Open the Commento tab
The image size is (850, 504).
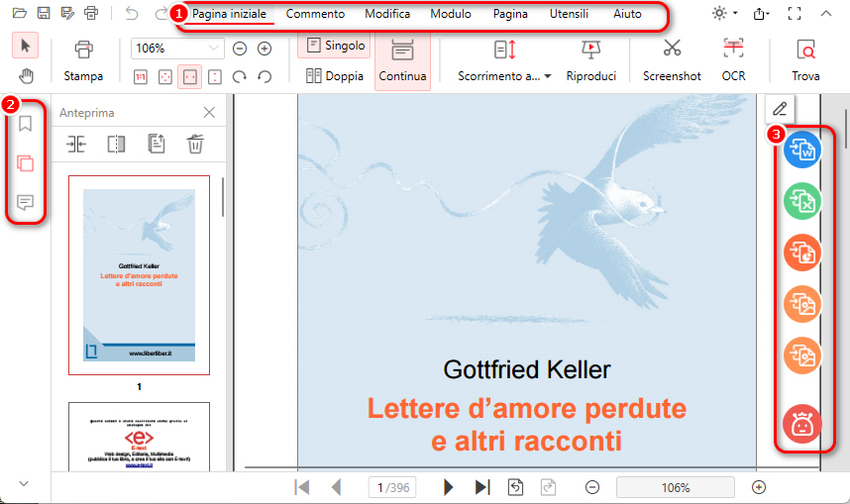click(315, 14)
